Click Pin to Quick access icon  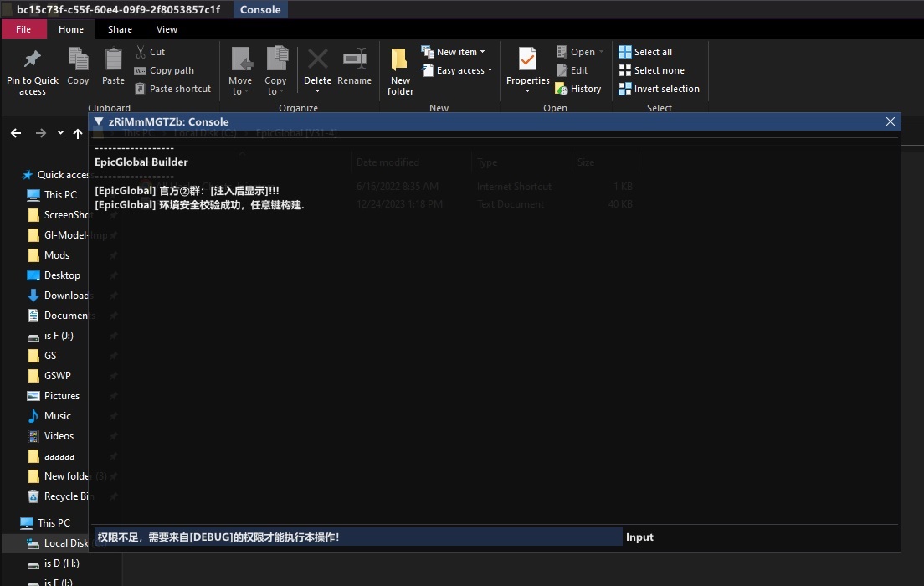click(x=33, y=59)
